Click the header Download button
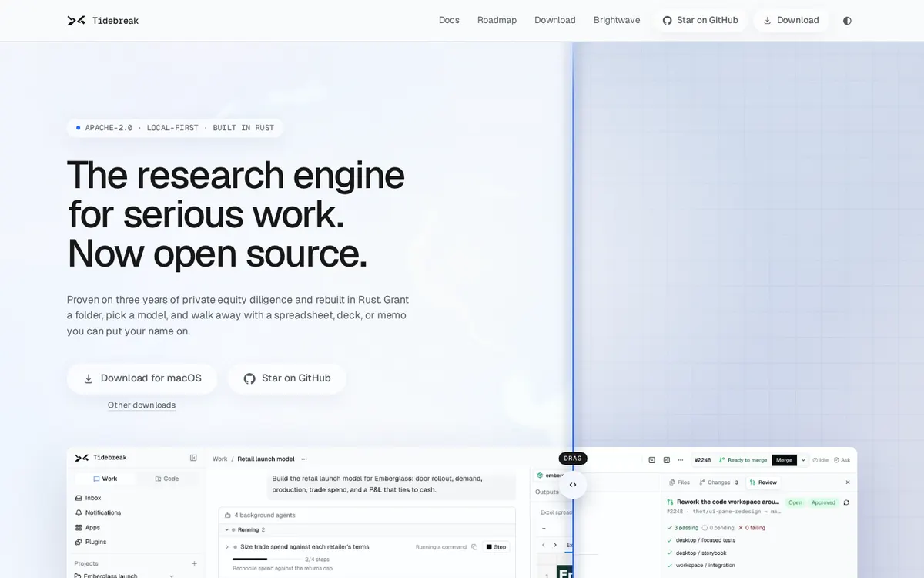924x578 pixels. coord(791,21)
